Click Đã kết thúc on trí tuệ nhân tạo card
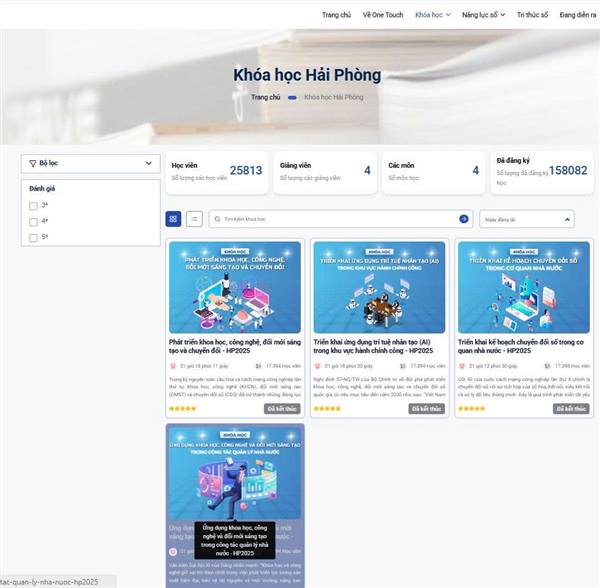 tap(426, 409)
